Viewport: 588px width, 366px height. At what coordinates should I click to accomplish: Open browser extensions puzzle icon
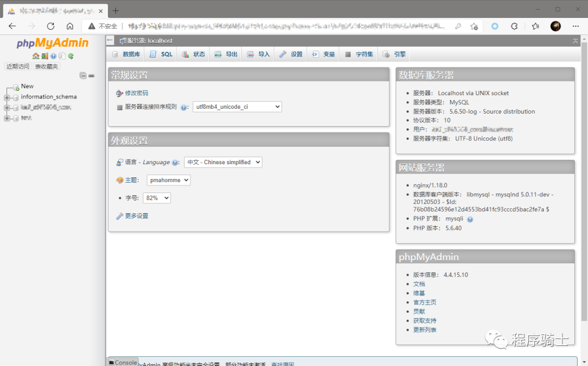pos(514,26)
